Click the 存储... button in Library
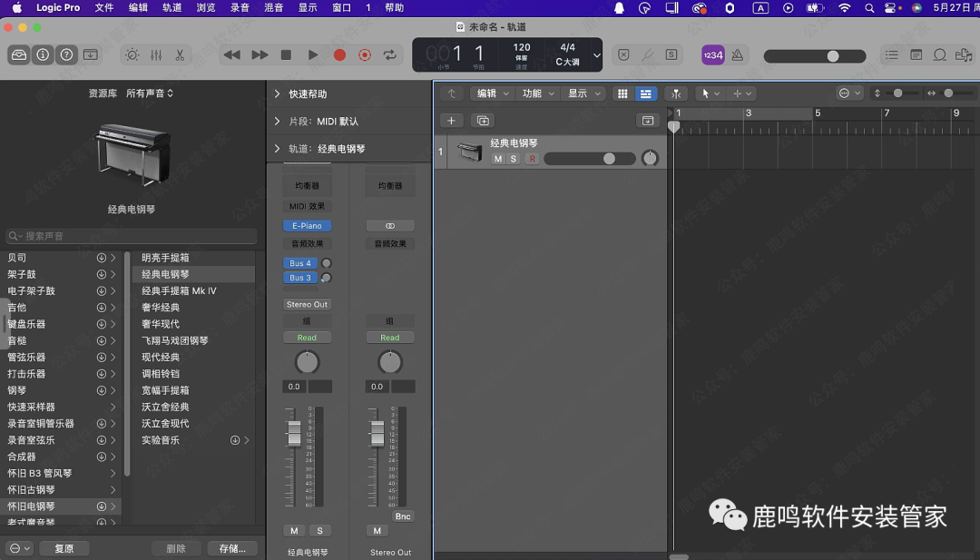The height and width of the screenshot is (560, 980). tap(232, 548)
